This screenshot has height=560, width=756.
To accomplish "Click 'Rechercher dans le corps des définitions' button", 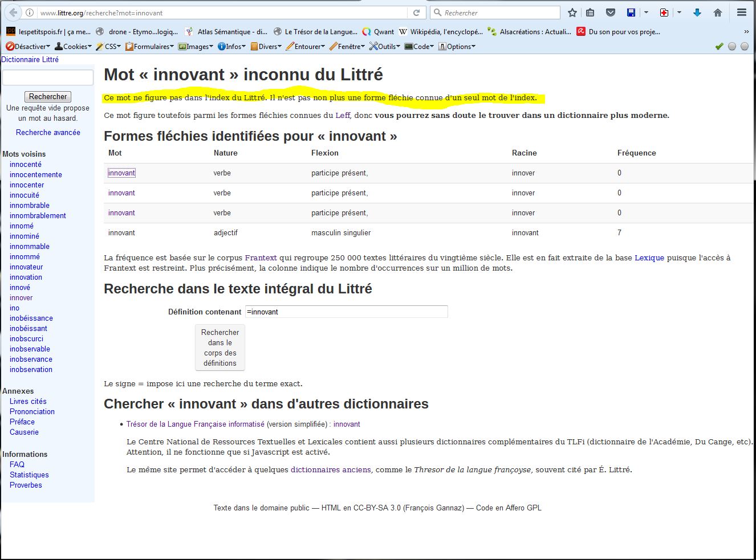I will (x=220, y=348).
